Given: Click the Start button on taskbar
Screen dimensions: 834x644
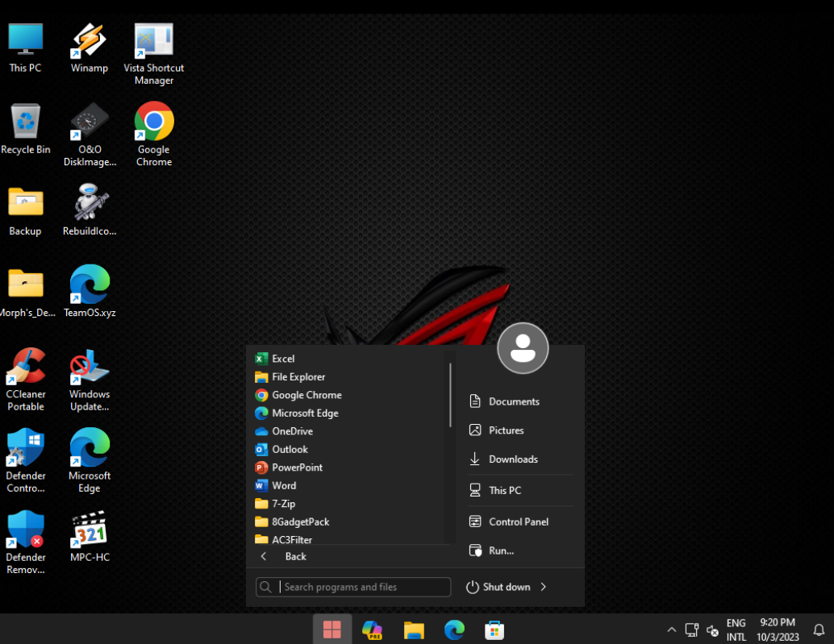Looking at the screenshot, I should [332, 629].
